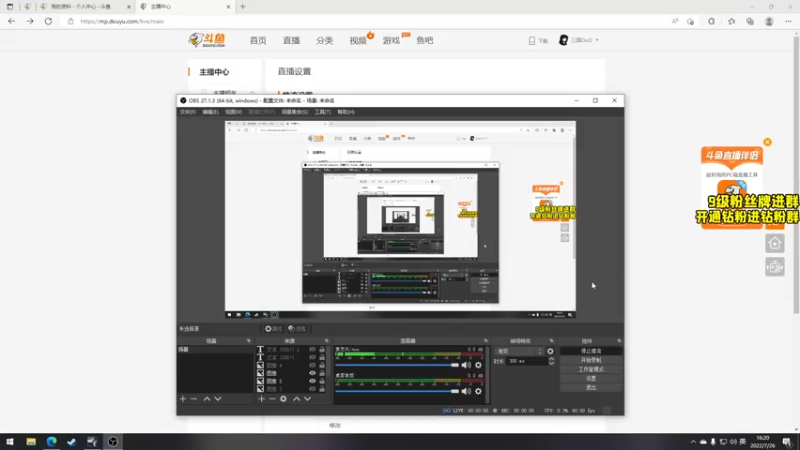800x450 pixels.
Task: Pop out the Audio Mixer dock
Action: (x=485, y=341)
